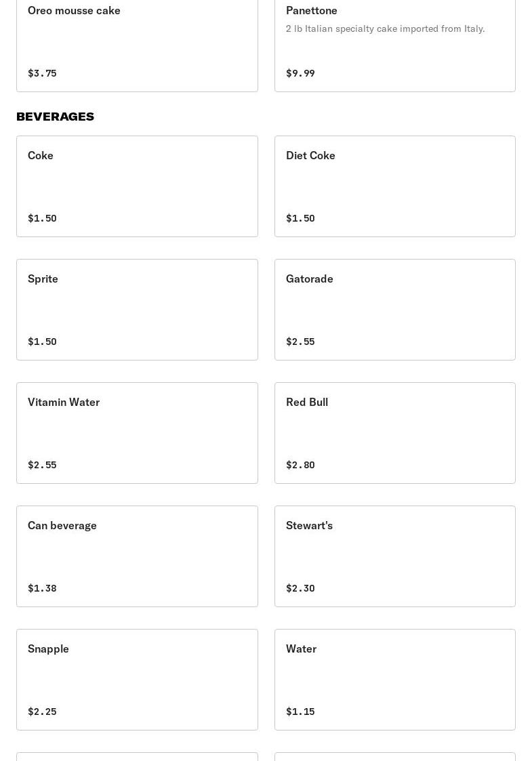
Task: Click the $3.75 price label
Action: [42, 73]
